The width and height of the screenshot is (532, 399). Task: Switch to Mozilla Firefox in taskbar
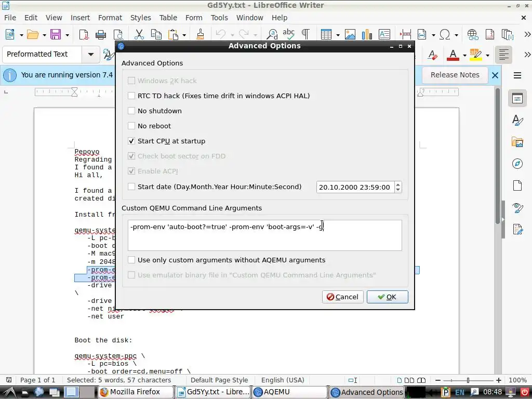pos(136,392)
